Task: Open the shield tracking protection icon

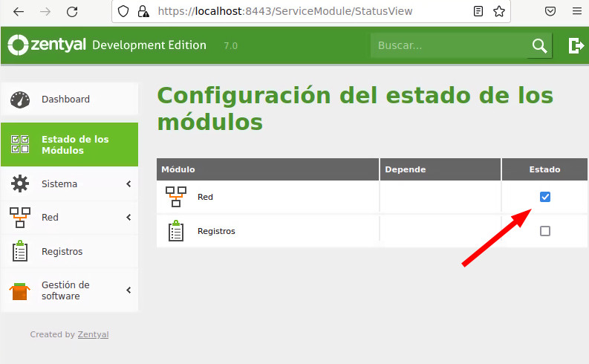Action: tap(123, 12)
